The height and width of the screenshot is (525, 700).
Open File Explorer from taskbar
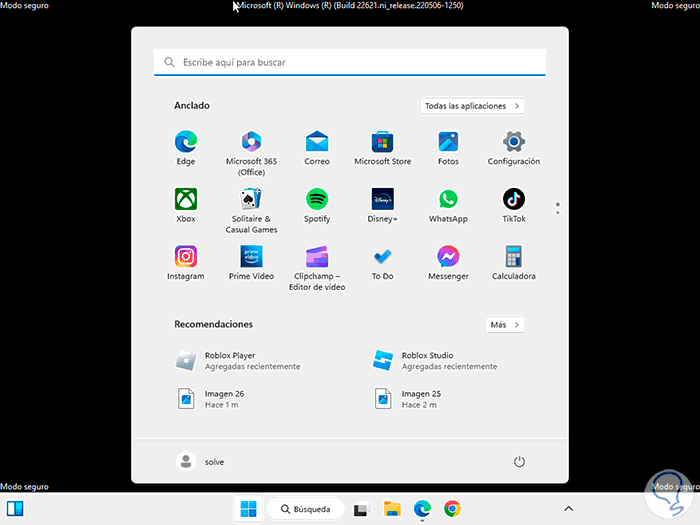pos(392,509)
